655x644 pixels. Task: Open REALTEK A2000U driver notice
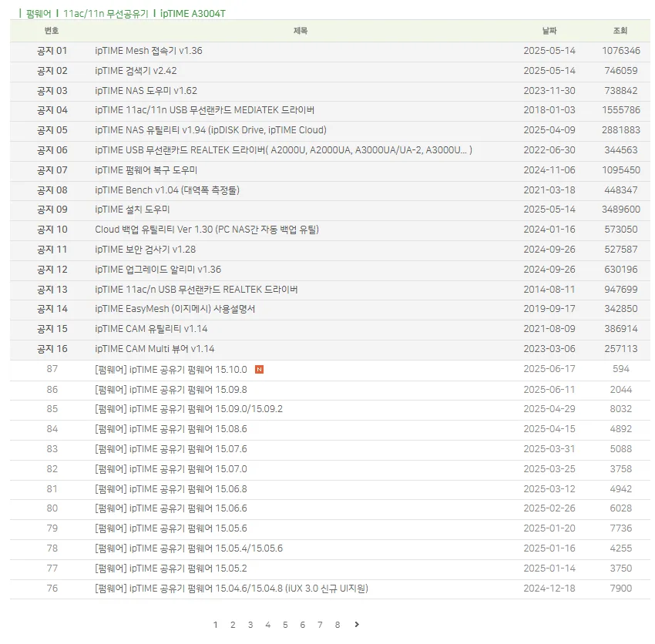click(x=284, y=150)
